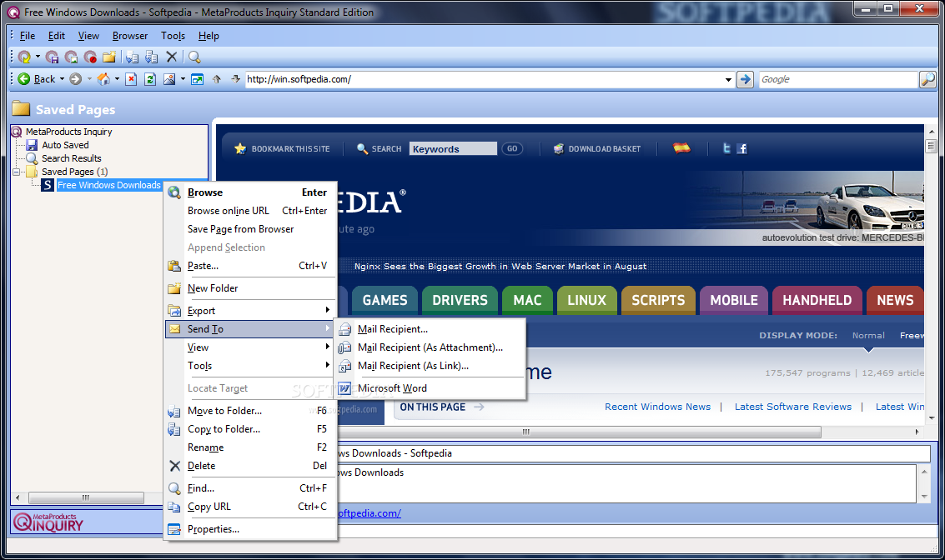Open the Help menu

pos(209,36)
